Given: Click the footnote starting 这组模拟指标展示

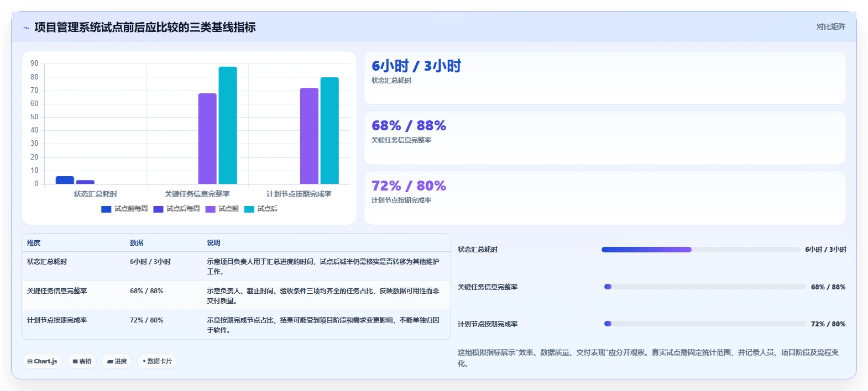Looking at the screenshot, I should (x=649, y=358).
